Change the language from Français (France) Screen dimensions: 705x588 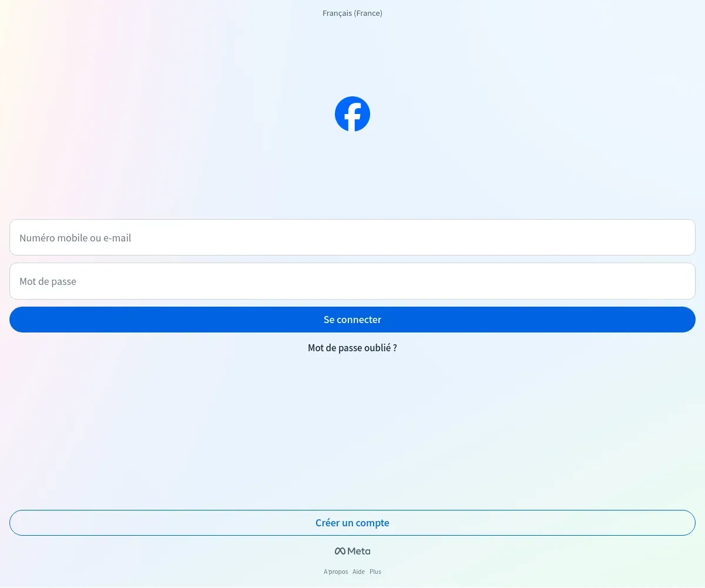(x=352, y=13)
